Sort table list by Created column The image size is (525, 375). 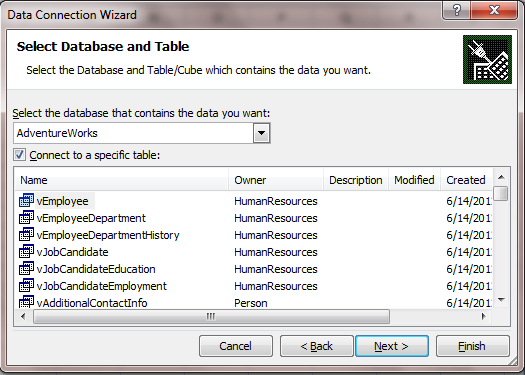coord(466,180)
